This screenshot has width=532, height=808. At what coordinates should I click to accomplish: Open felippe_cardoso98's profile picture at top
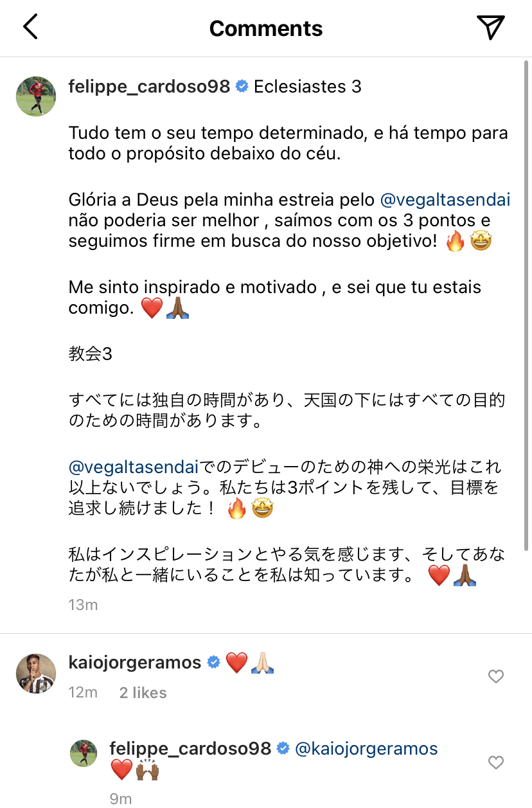(37, 96)
